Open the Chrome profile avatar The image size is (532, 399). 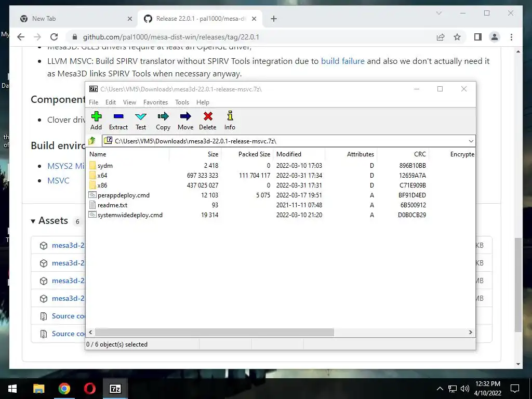pyautogui.click(x=495, y=37)
